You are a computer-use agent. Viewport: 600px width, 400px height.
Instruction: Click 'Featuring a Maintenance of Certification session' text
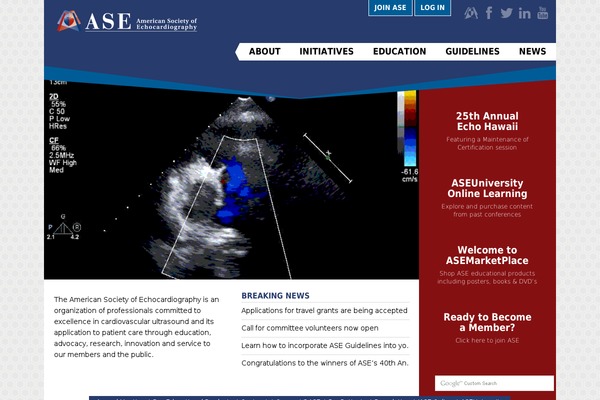pos(487,144)
